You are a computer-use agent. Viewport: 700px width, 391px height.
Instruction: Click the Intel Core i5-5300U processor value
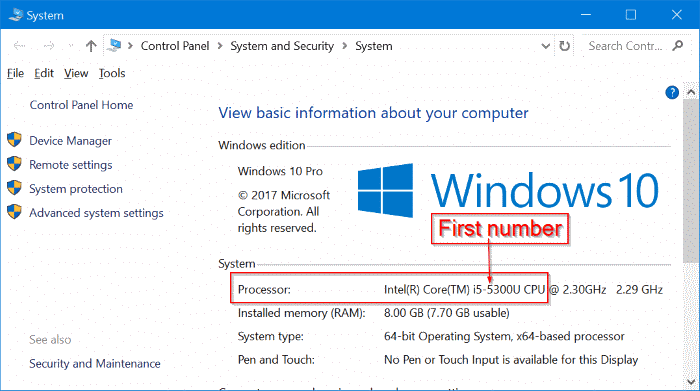[523, 290]
